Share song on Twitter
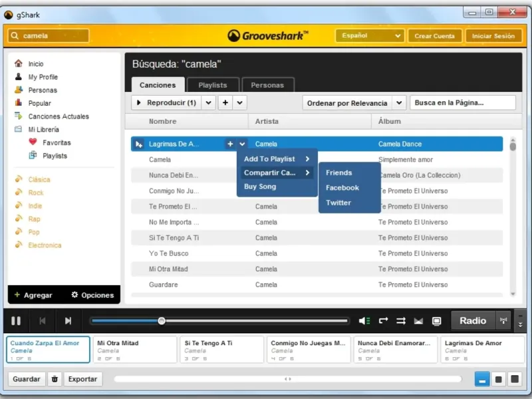This screenshot has width=532, height=399. click(338, 203)
